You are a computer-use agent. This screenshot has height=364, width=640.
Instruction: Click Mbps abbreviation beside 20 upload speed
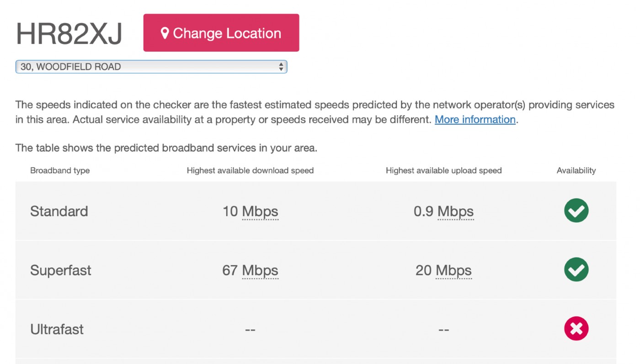click(453, 270)
